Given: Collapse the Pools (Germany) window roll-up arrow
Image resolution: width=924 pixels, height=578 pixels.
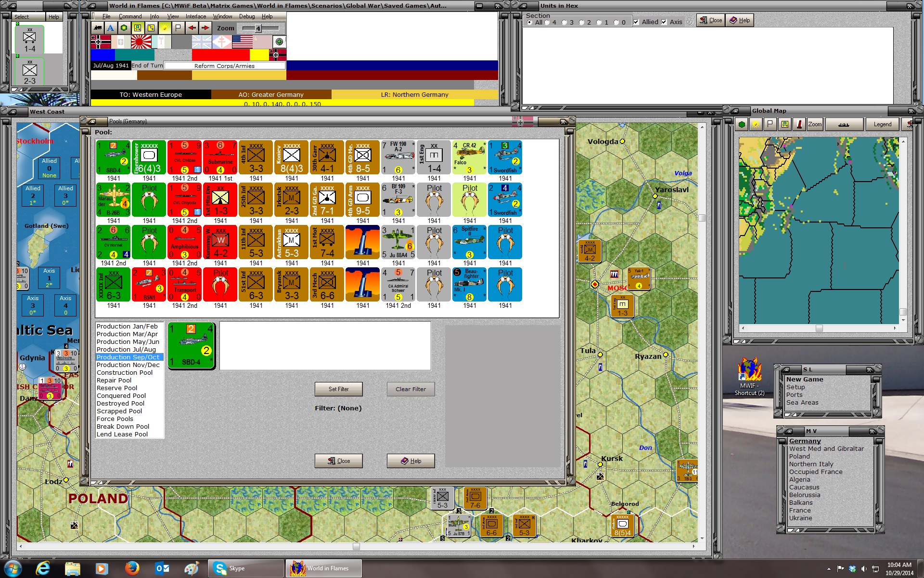Looking at the screenshot, I should pyautogui.click(x=91, y=121).
